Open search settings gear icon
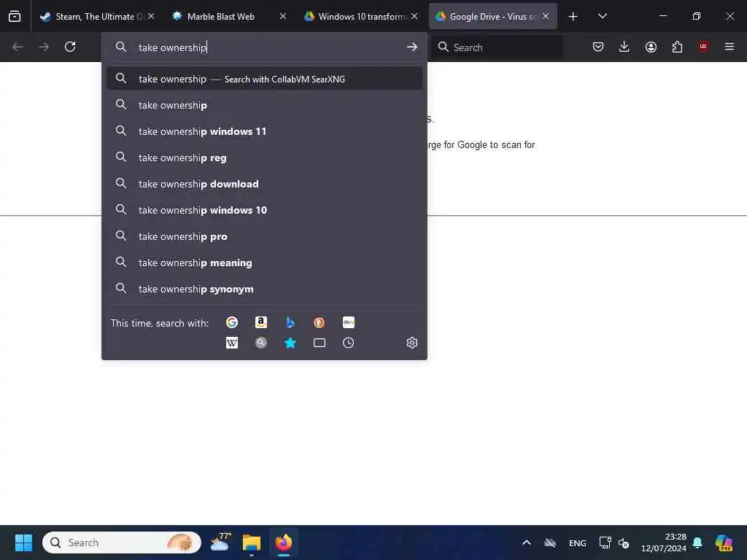747x560 pixels. tap(412, 343)
